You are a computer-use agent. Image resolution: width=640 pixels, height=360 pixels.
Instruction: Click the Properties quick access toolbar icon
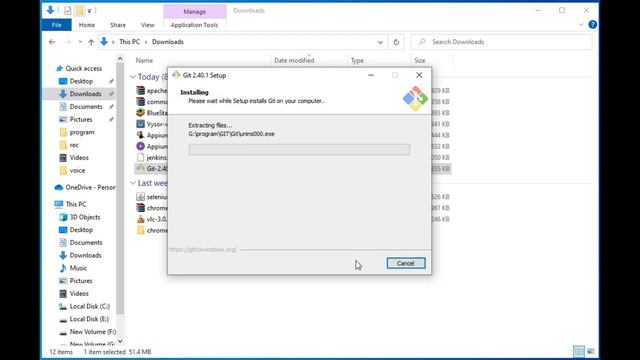click(68, 10)
